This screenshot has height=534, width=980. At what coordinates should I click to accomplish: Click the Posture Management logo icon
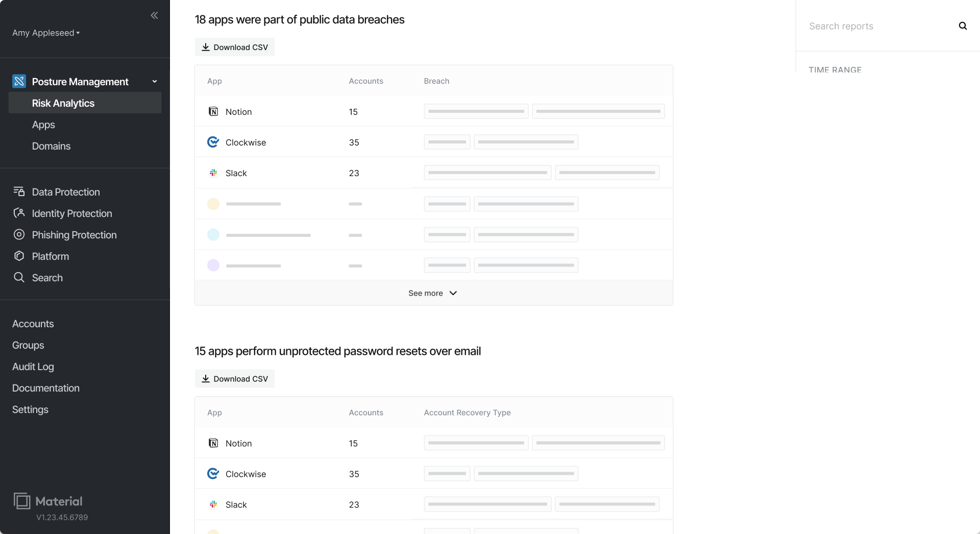pyautogui.click(x=19, y=81)
